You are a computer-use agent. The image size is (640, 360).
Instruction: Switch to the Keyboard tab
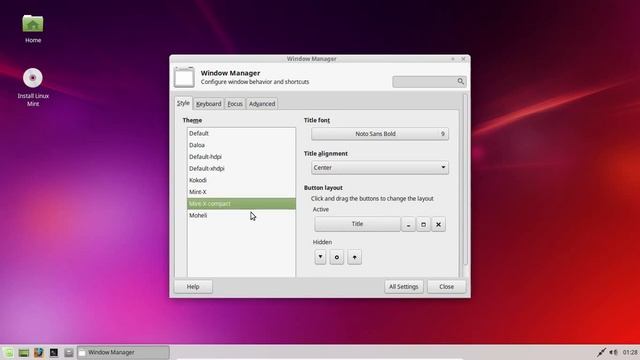[209, 104]
